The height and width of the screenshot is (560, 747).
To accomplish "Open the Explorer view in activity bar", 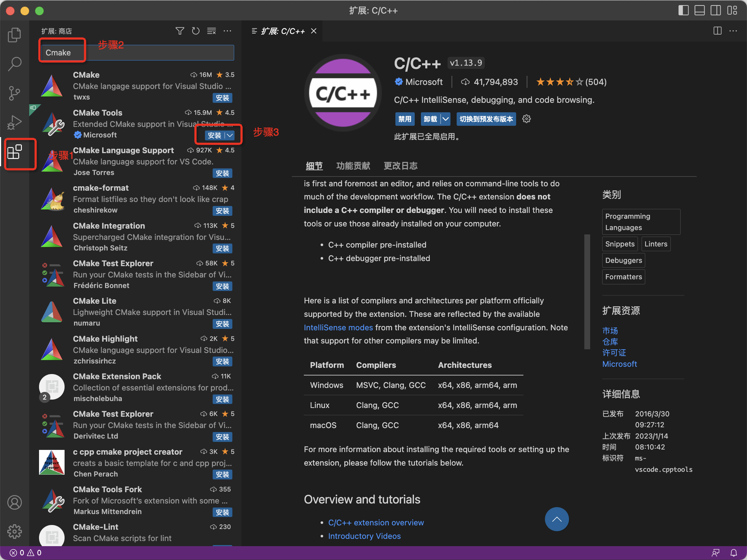I will 15,35.
